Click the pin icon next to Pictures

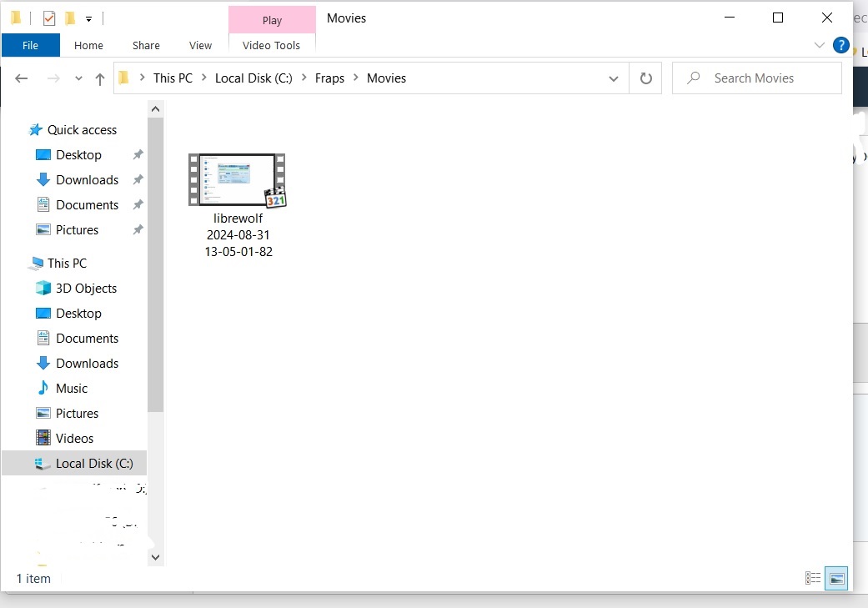[x=138, y=230]
